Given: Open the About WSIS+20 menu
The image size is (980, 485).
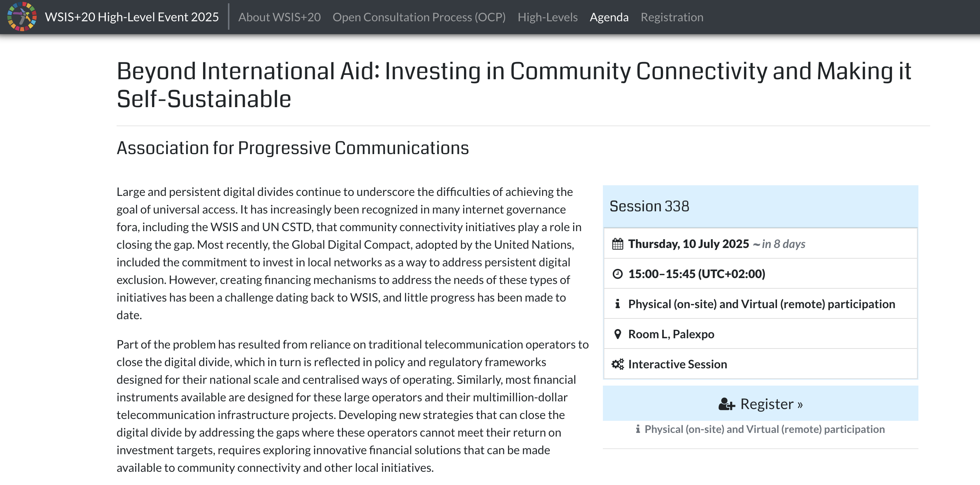Looking at the screenshot, I should click(279, 17).
